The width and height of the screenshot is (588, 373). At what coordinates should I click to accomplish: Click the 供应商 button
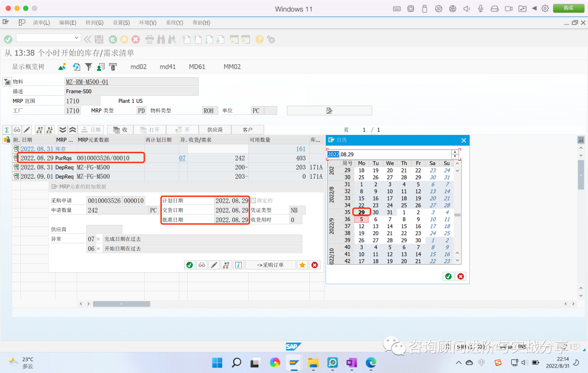pyautogui.click(x=215, y=130)
